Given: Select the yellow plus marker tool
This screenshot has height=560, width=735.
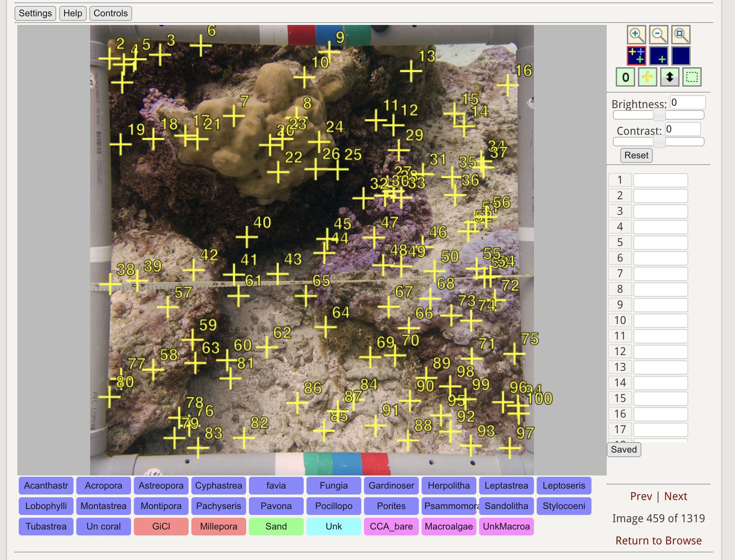Looking at the screenshot, I should point(648,78).
